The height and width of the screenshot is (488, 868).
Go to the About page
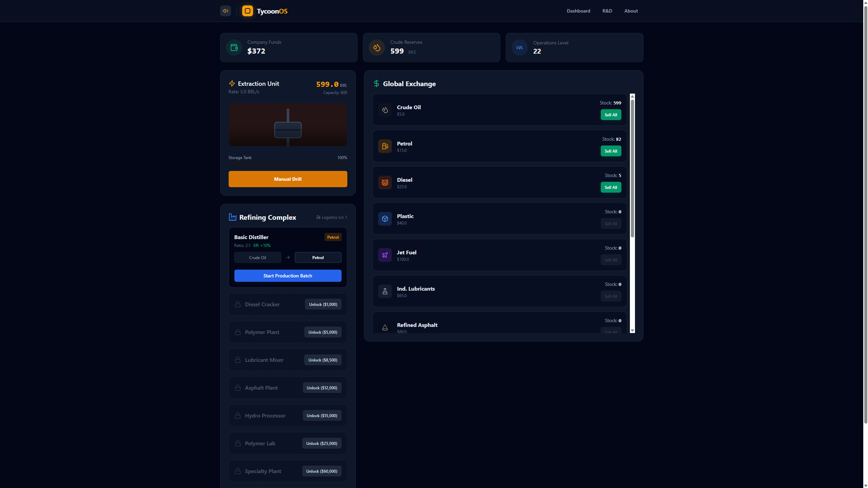[x=631, y=11]
